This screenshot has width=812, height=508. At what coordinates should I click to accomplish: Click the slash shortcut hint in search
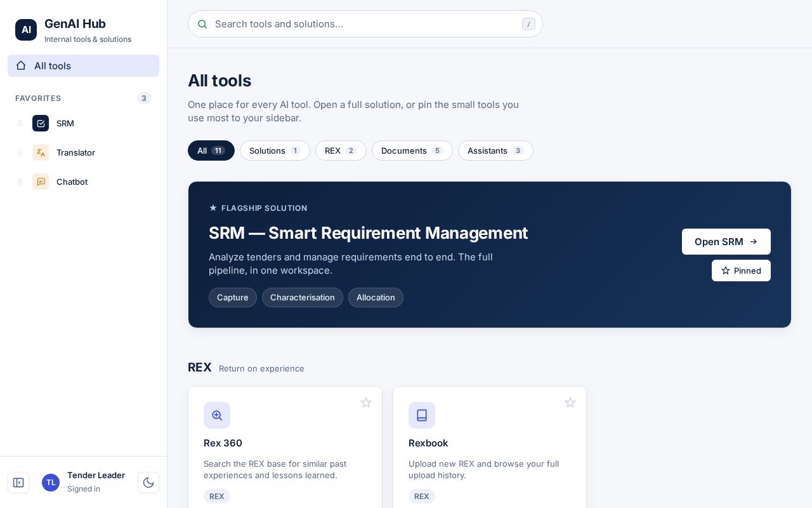528,24
